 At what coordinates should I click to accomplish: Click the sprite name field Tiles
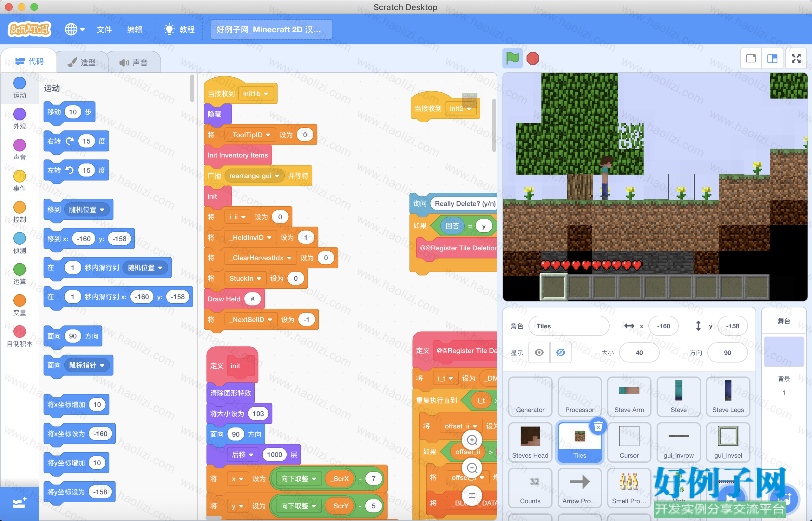pos(569,326)
